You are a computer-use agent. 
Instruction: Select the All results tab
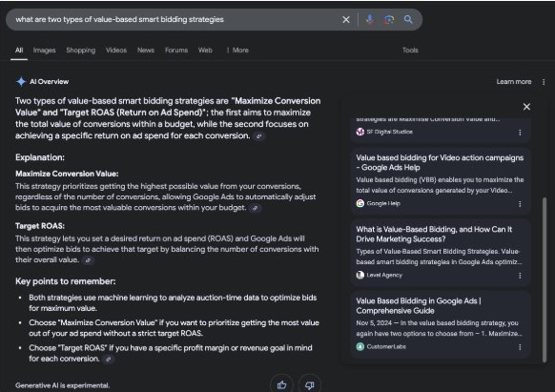(19, 50)
